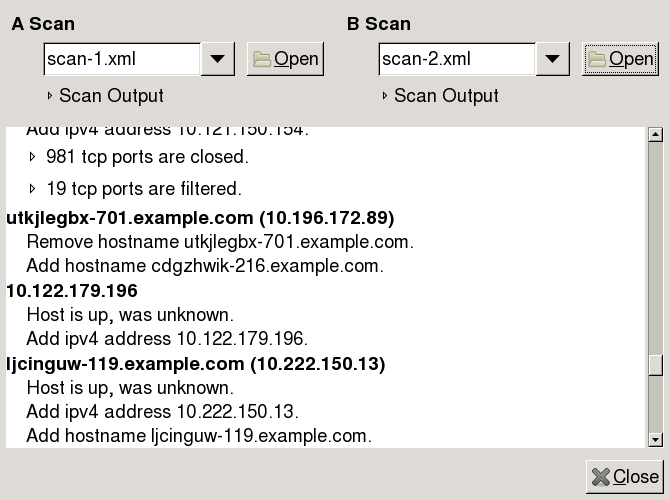Click the scan-2.xml text field

point(457,59)
